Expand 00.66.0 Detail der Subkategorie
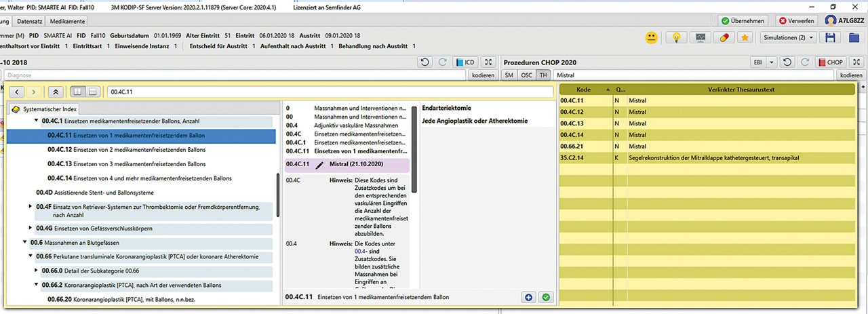The width and height of the screenshot is (868, 314). coord(36,271)
